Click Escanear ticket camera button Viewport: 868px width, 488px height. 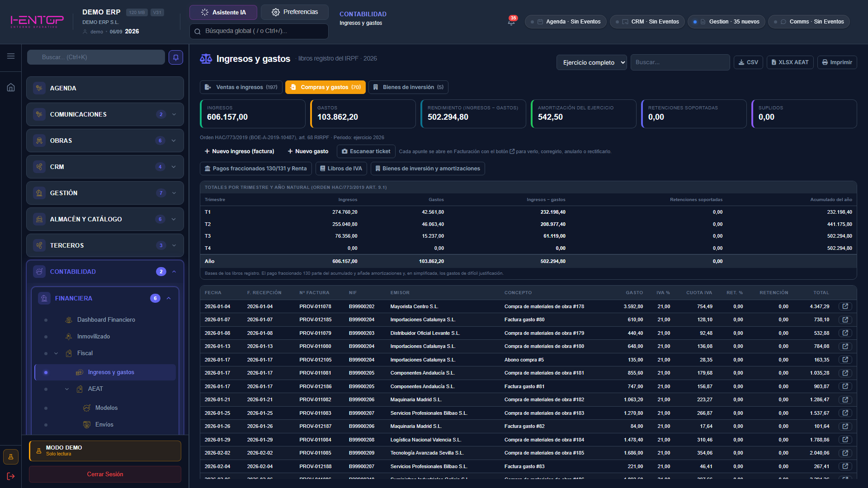366,151
